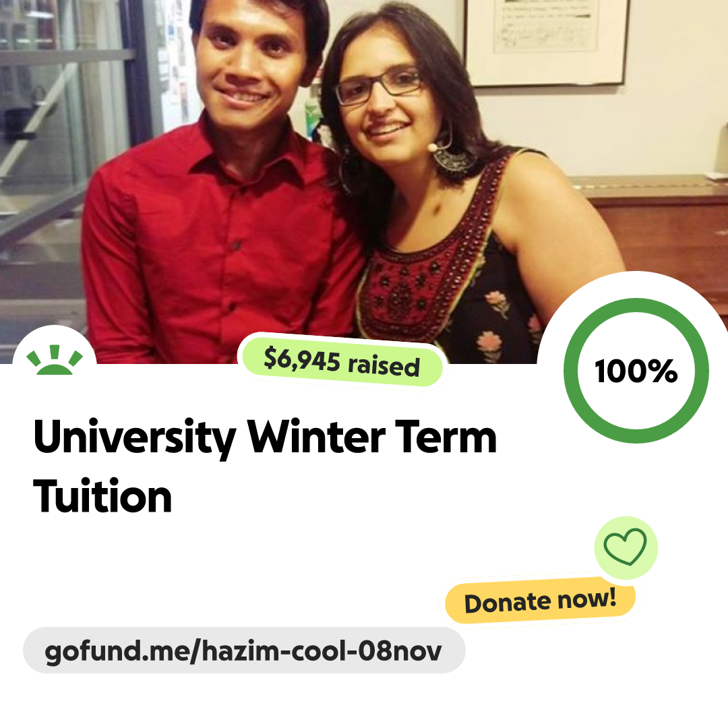This screenshot has height=728, width=728.
Task: Click the Donate now! button
Action: tap(540, 601)
